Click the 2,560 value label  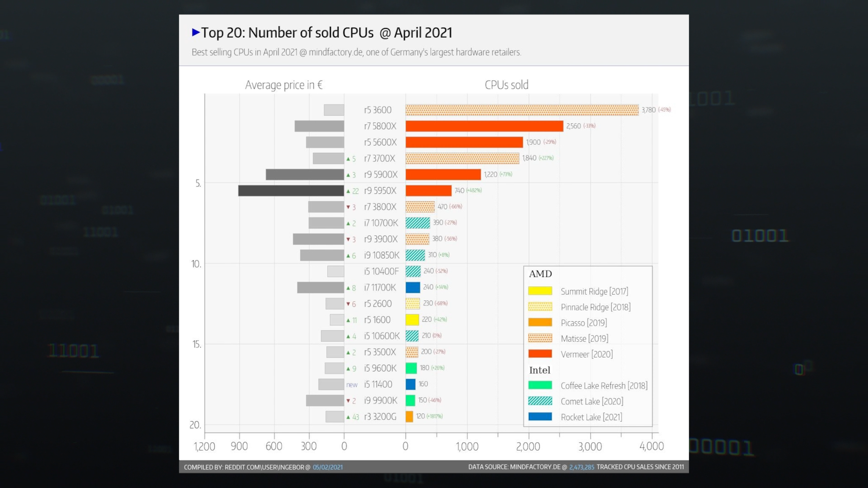click(x=573, y=126)
